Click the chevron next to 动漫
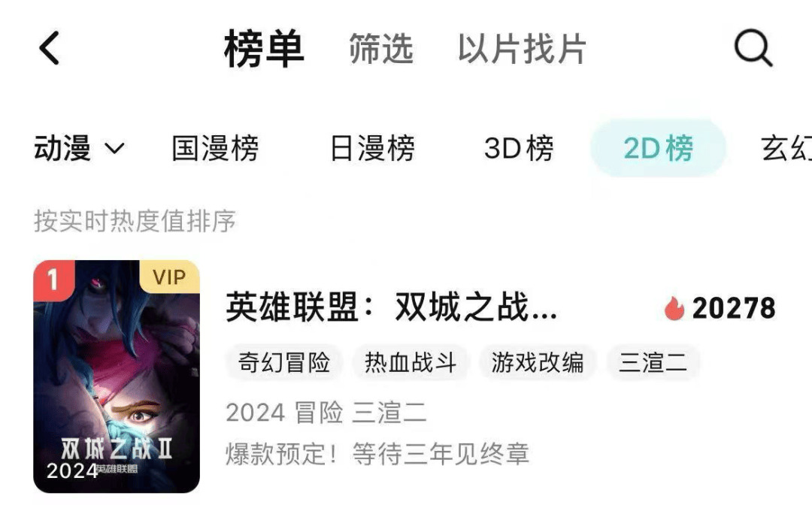812x505 pixels. 114,149
